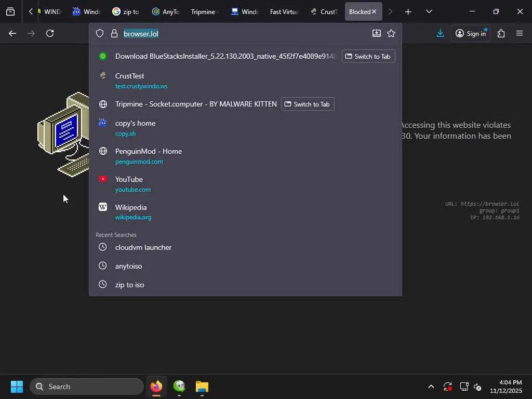
Task: Switch to the CrustT tab
Action: [325, 11]
